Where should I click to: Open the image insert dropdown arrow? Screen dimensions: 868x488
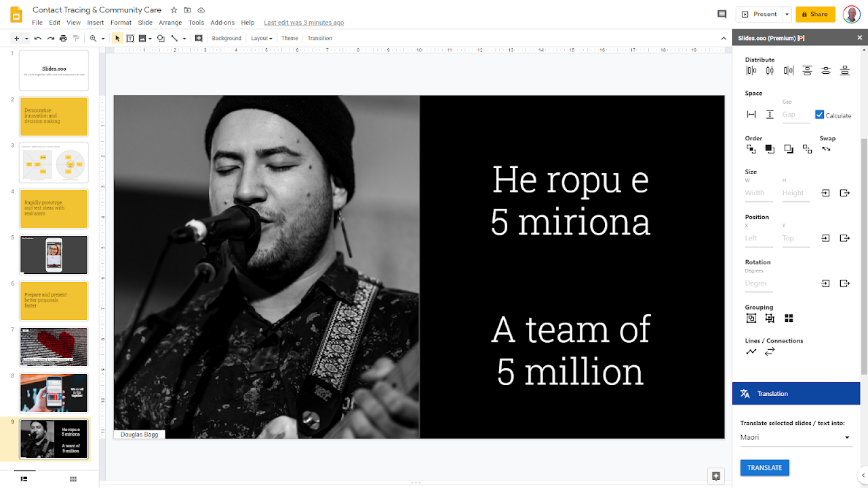click(x=150, y=39)
